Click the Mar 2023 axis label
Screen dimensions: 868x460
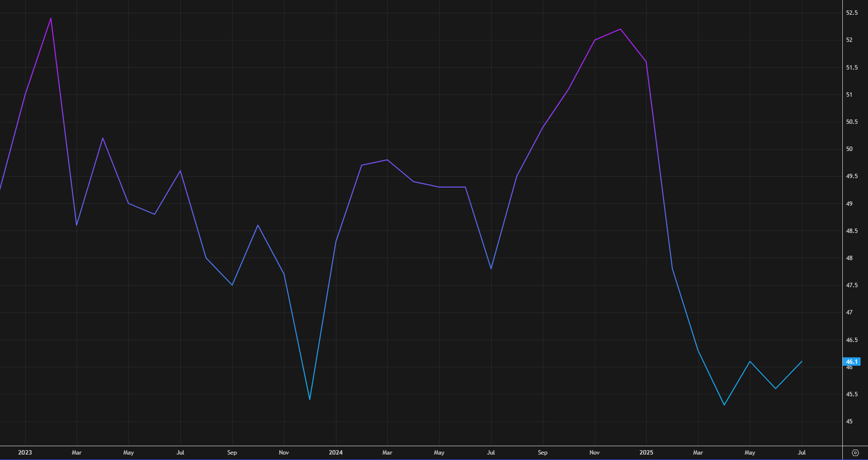point(77,452)
